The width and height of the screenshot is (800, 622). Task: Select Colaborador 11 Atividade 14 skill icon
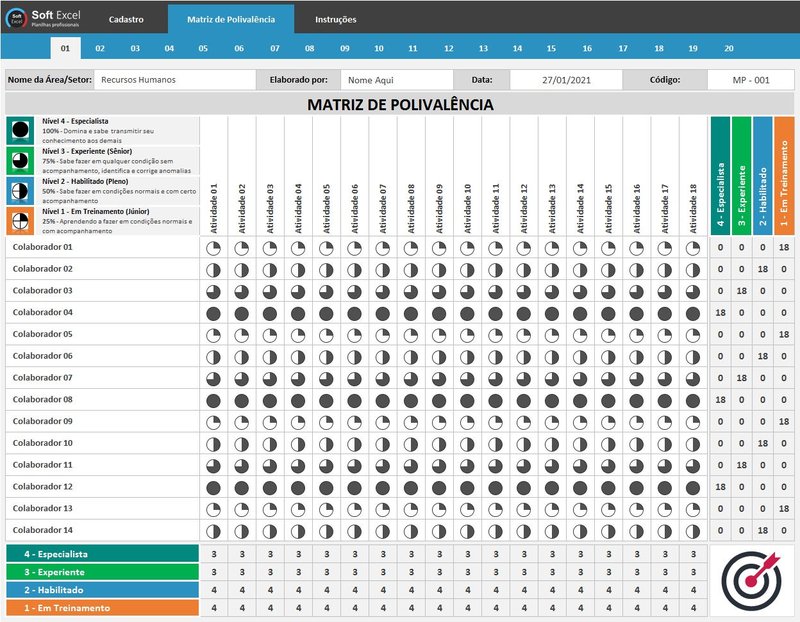coord(580,466)
